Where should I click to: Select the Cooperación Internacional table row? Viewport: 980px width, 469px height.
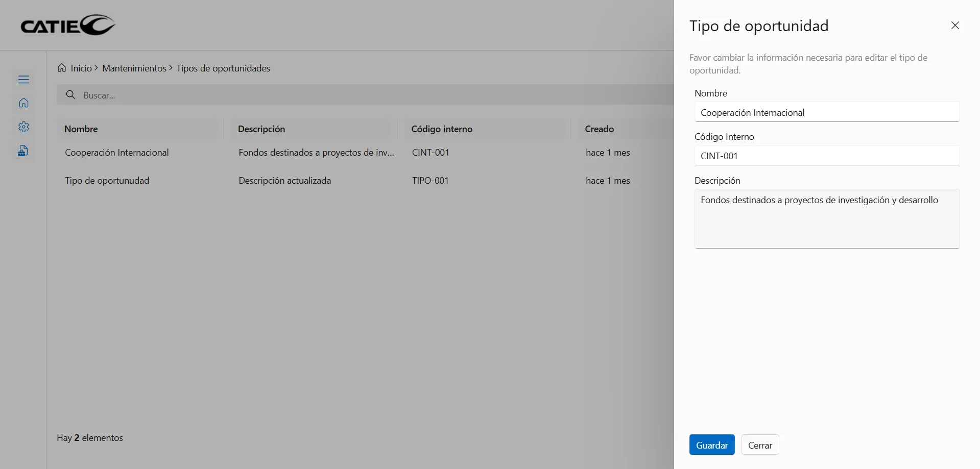[x=117, y=153]
